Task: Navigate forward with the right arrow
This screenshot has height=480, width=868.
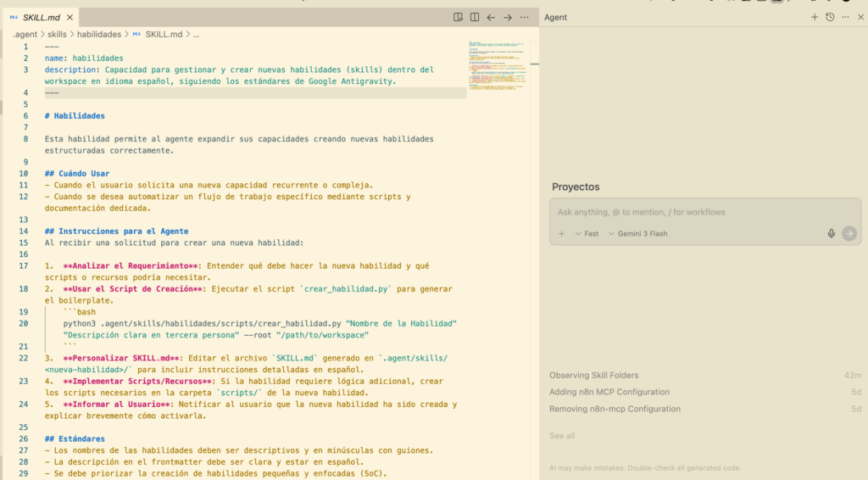Action: [x=508, y=17]
